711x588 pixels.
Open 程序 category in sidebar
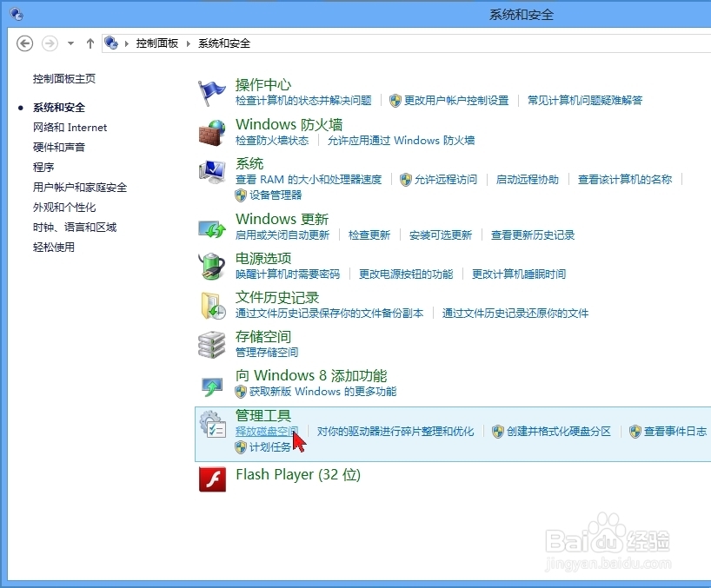[43, 167]
